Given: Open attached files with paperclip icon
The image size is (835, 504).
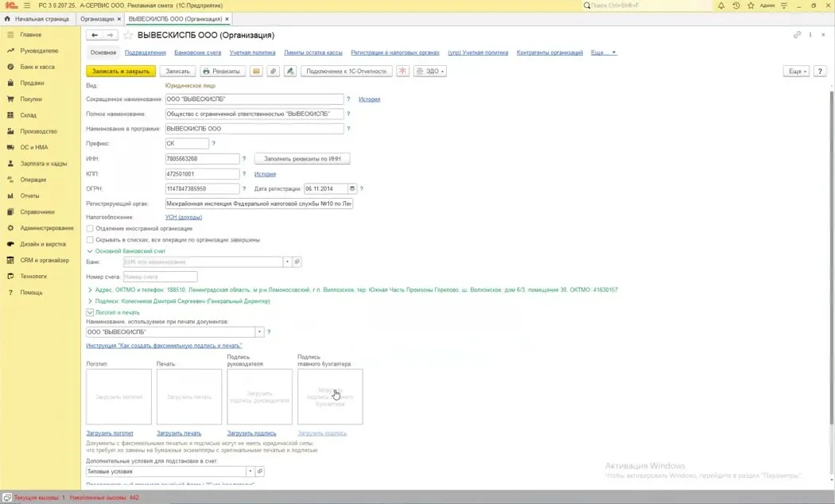Looking at the screenshot, I should click(x=274, y=72).
